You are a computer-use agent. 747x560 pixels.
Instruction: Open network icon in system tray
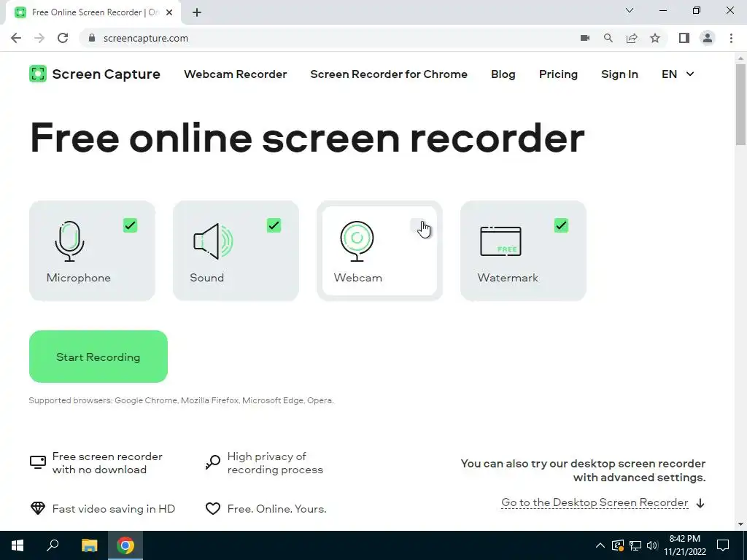635,545
